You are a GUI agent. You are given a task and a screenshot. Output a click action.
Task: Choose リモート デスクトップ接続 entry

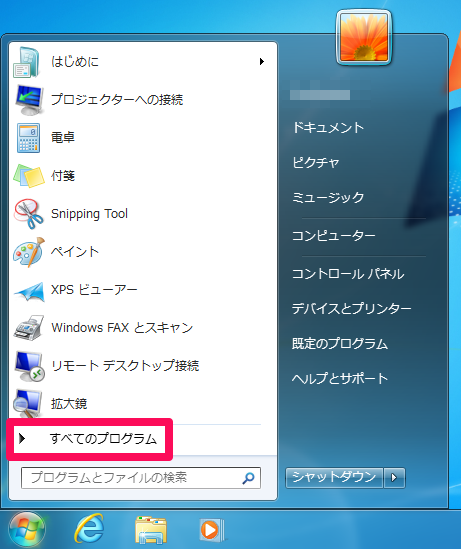[x=125, y=366]
